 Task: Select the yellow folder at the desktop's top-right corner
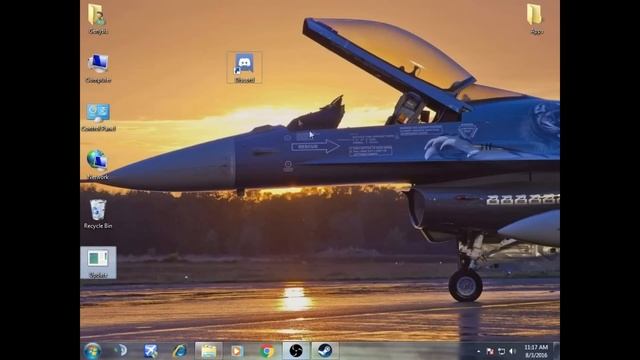(x=535, y=19)
